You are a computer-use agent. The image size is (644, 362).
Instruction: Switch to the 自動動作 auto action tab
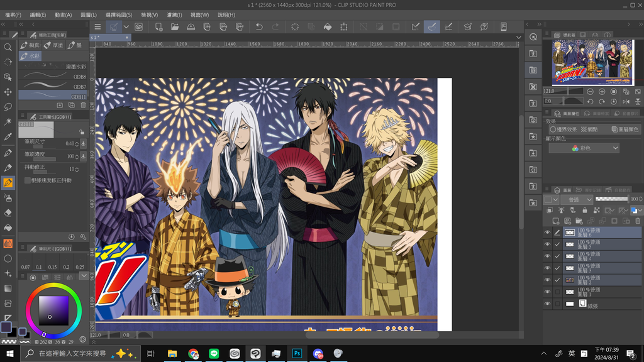(618, 190)
